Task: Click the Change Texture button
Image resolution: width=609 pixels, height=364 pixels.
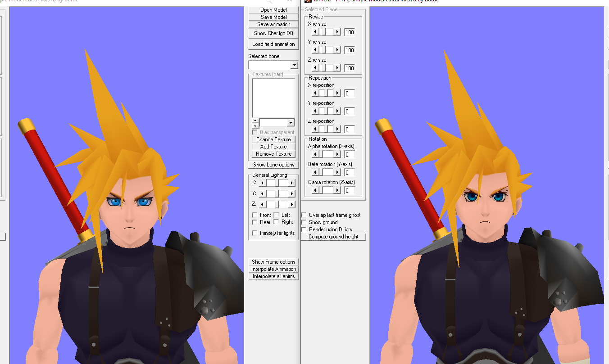Action: click(x=273, y=139)
